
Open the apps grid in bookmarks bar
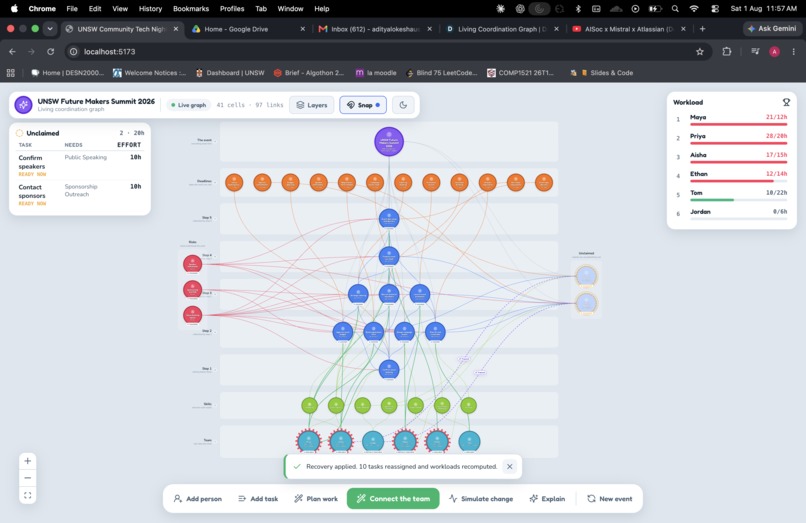10,73
